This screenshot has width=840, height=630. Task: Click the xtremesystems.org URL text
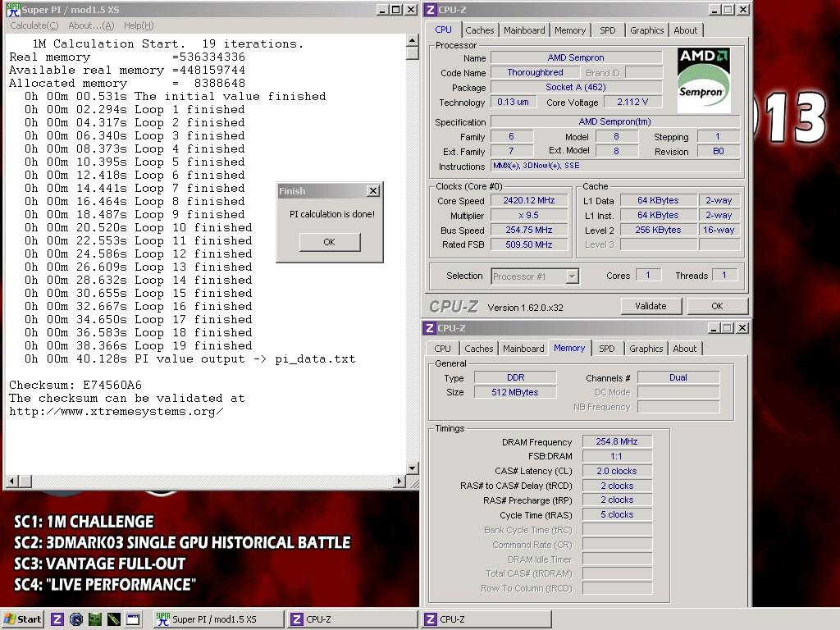point(116,412)
